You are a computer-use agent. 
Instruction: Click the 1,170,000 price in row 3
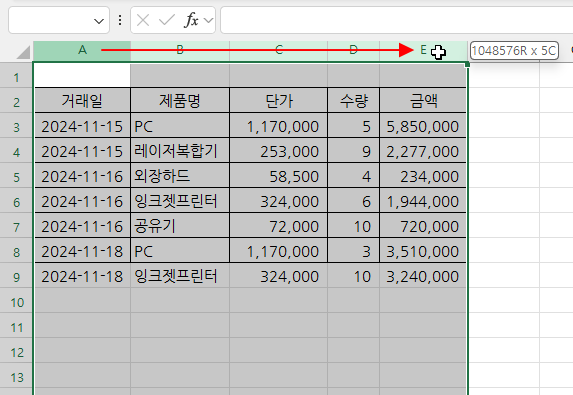pyautogui.click(x=278, y=126)
